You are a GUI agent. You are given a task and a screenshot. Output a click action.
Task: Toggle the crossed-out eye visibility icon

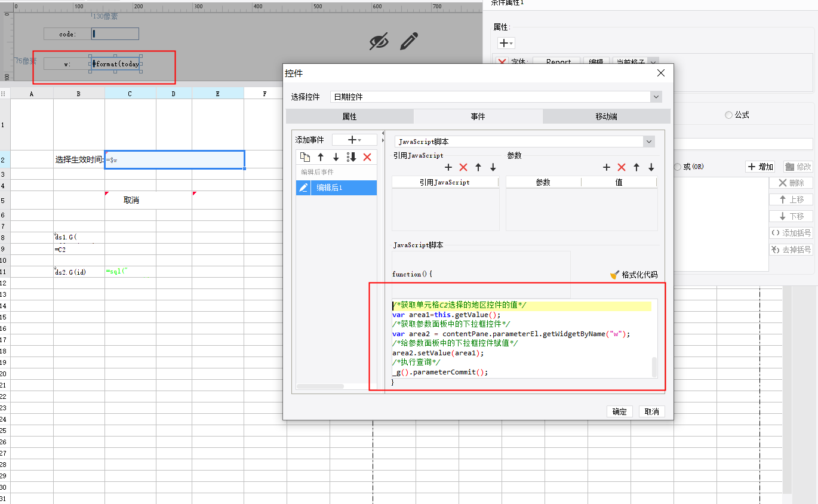379,41
